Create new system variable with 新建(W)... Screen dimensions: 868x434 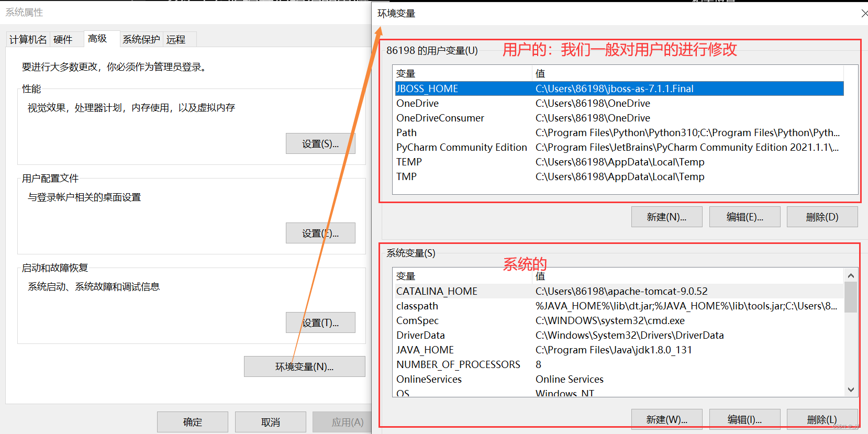[666, 419]
